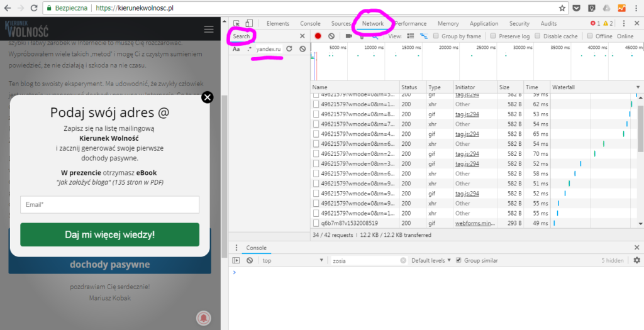Click the inspect element picker icon
The image size is (644, 330).
pos(236,24)
